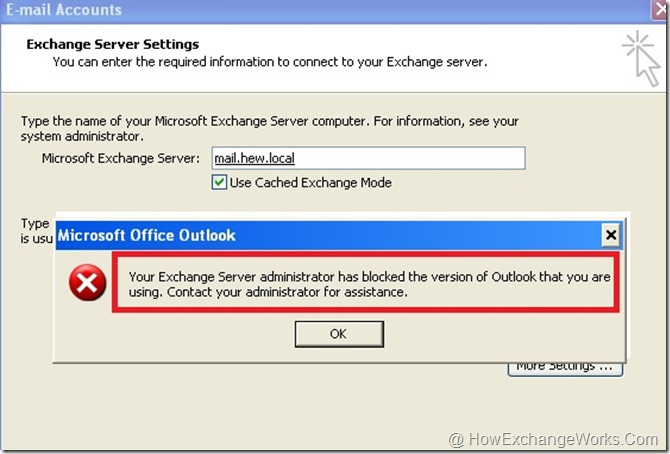Screen dimensions: 670x454
Task: Select the mail.hew.local server name text
Action: [254, 158]
